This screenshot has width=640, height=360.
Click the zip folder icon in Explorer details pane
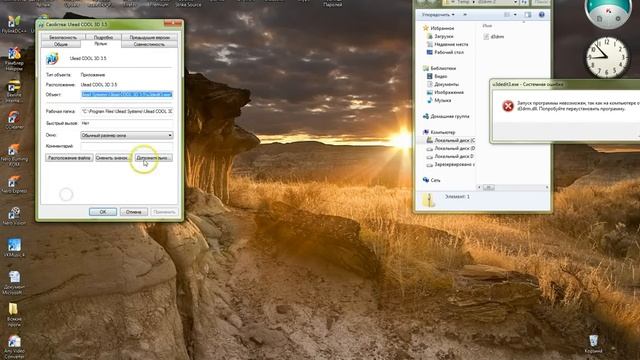[x=429, y=200]
